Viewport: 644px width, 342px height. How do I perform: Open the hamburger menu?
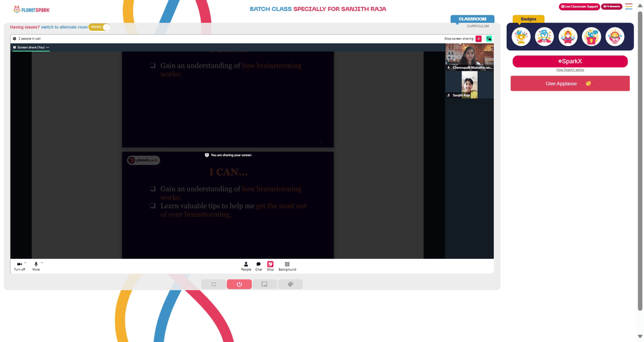(629, 6)
